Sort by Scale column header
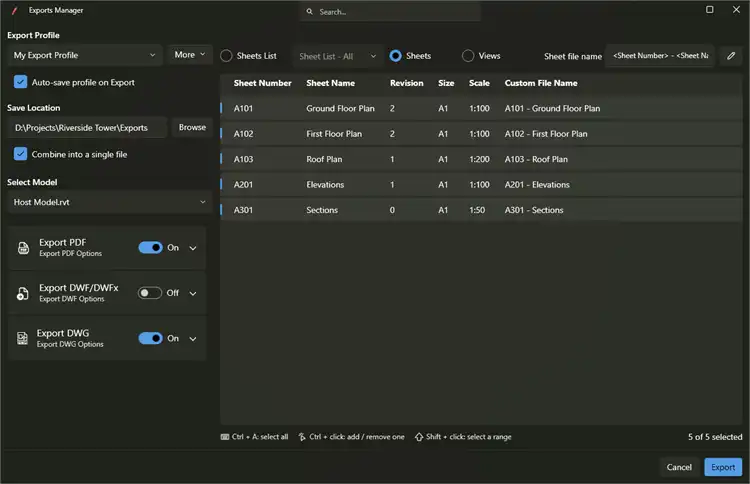 479,83
